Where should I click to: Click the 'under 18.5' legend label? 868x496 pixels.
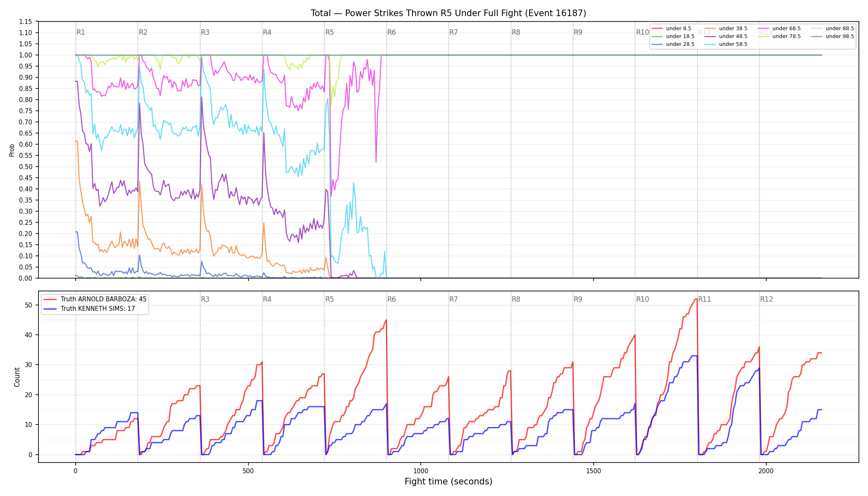(680, 36)
